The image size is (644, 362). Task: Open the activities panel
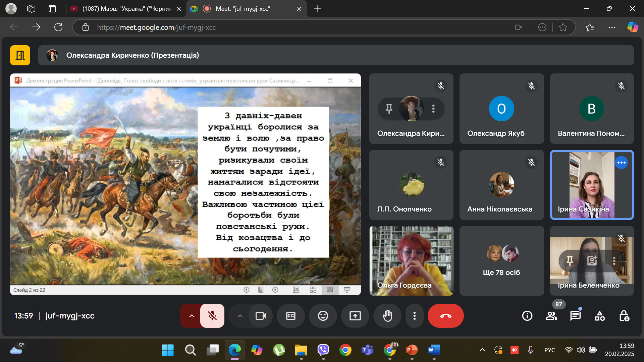(600, 316)
